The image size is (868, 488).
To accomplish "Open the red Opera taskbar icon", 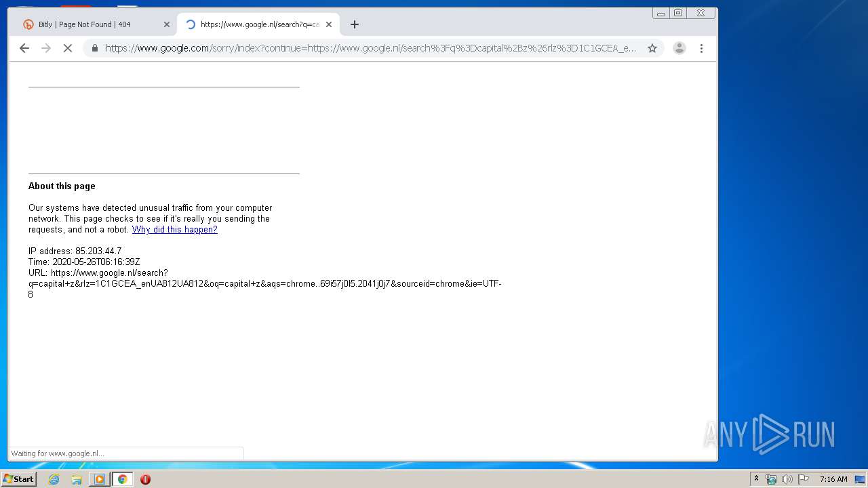I will (145, 479).
